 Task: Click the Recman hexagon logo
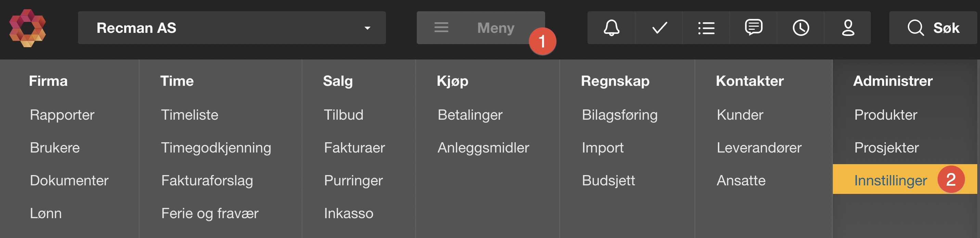point(27,28)
